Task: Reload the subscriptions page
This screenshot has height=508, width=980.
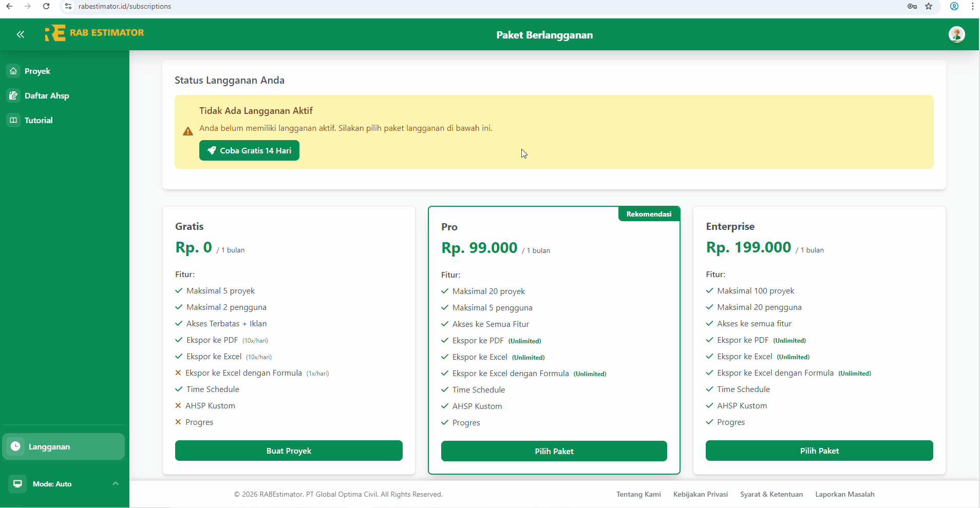Action: (46, 6)
